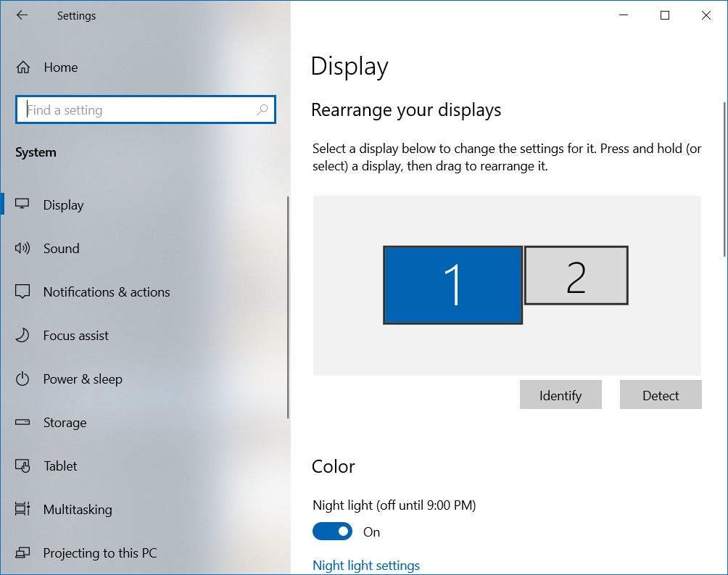Image resolution: width=728 pixels, height=575 pixels.
Task: Turn off the Night light toggle
Action: [x=332, y=531]
